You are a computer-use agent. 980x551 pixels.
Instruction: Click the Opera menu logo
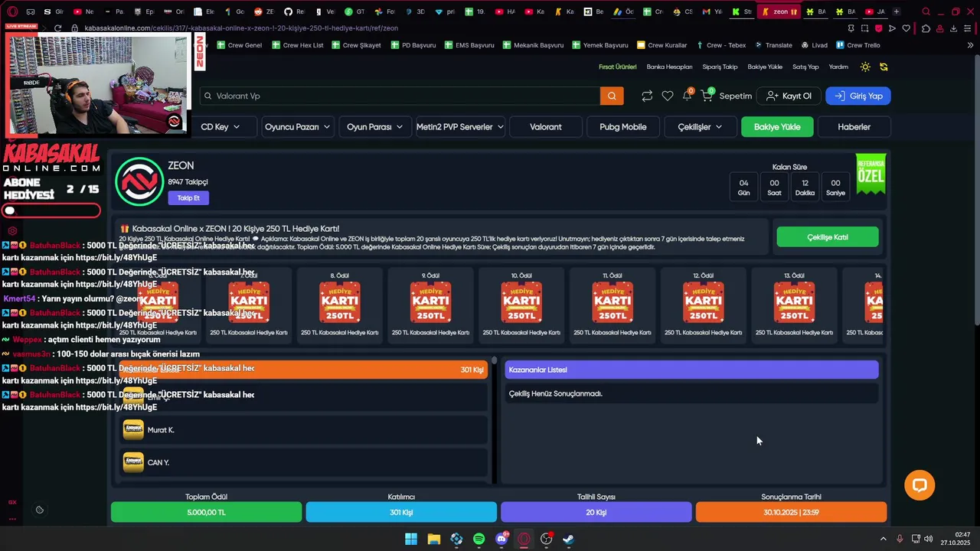coord(11,11)
